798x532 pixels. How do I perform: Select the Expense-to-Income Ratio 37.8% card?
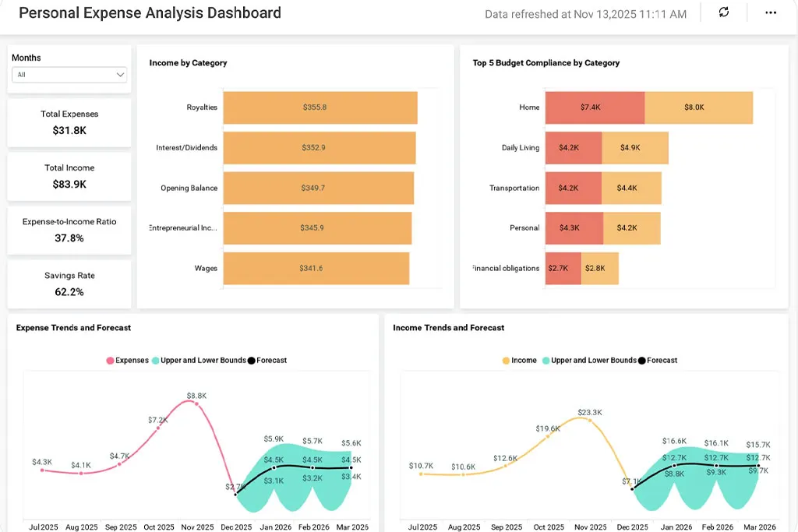(69, 231)
